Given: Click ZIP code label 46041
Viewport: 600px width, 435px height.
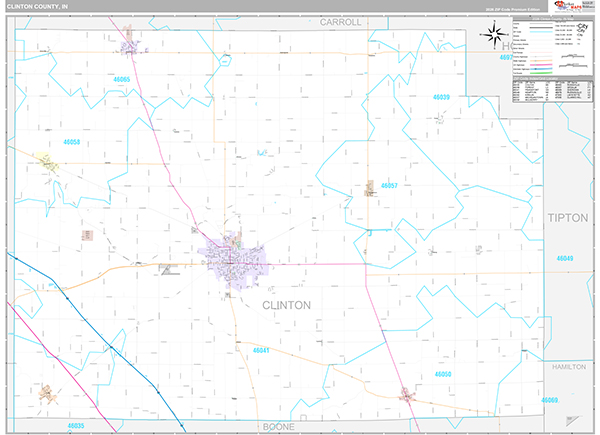Looking at the screenshot, I should click(x=261, y=350).
